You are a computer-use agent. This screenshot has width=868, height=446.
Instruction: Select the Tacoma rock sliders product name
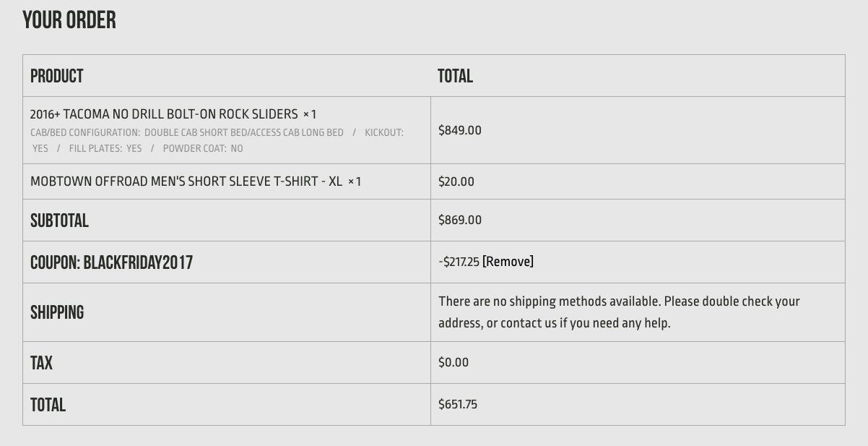164,114
